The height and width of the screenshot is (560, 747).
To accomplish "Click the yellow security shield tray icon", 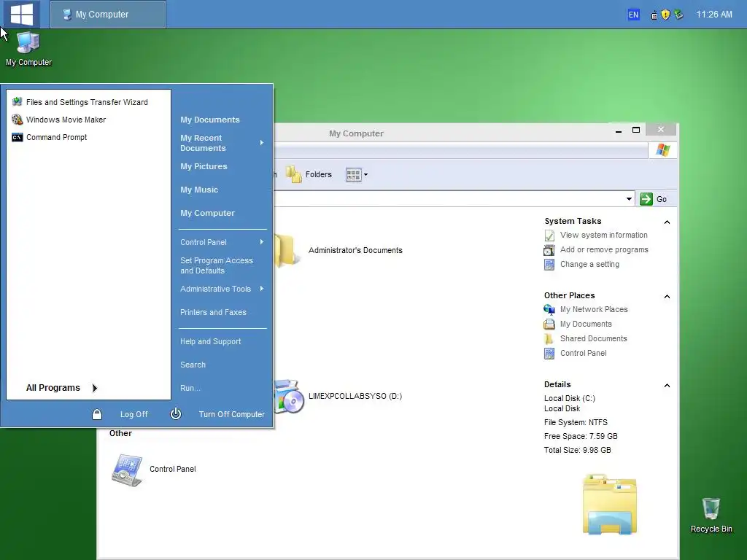I will 665,15.
